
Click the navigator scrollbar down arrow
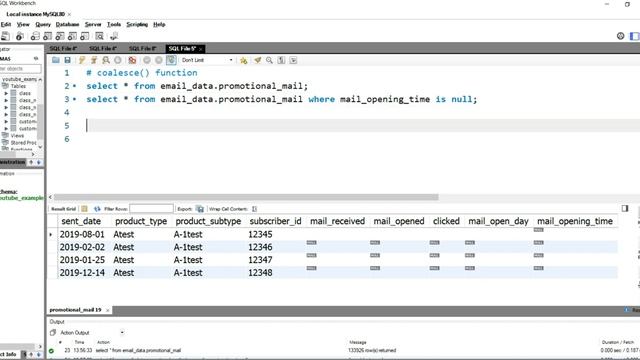pyautogui.click(x=40, y=147)
